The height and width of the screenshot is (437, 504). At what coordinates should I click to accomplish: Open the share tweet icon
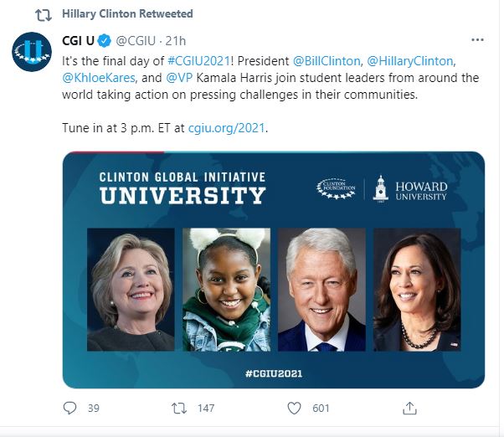point(410,409)
